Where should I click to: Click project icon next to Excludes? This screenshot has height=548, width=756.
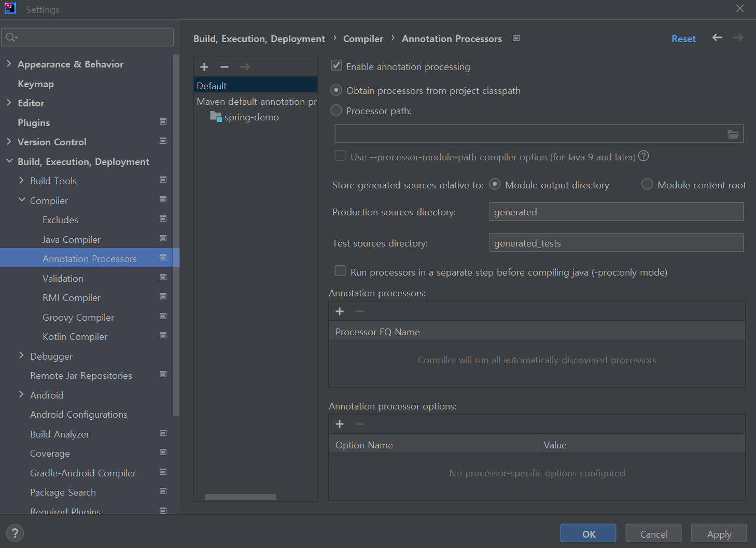click(163, 218)
